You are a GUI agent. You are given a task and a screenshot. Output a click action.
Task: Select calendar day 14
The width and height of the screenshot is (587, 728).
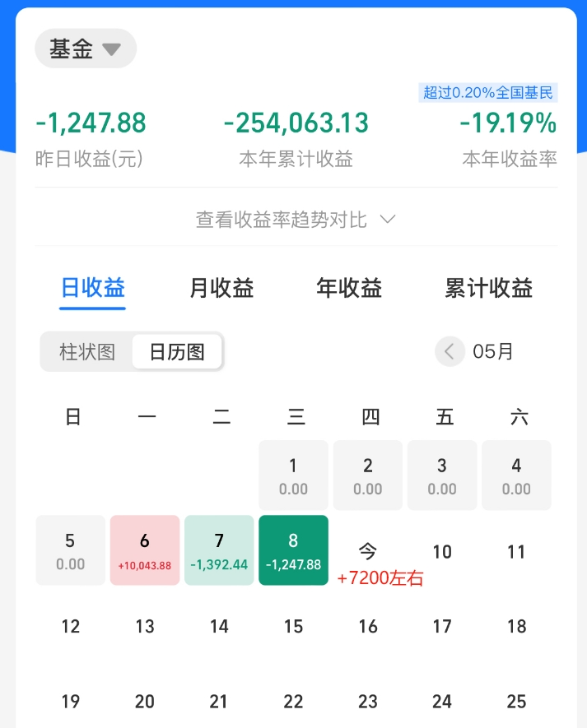click(219, 626)
